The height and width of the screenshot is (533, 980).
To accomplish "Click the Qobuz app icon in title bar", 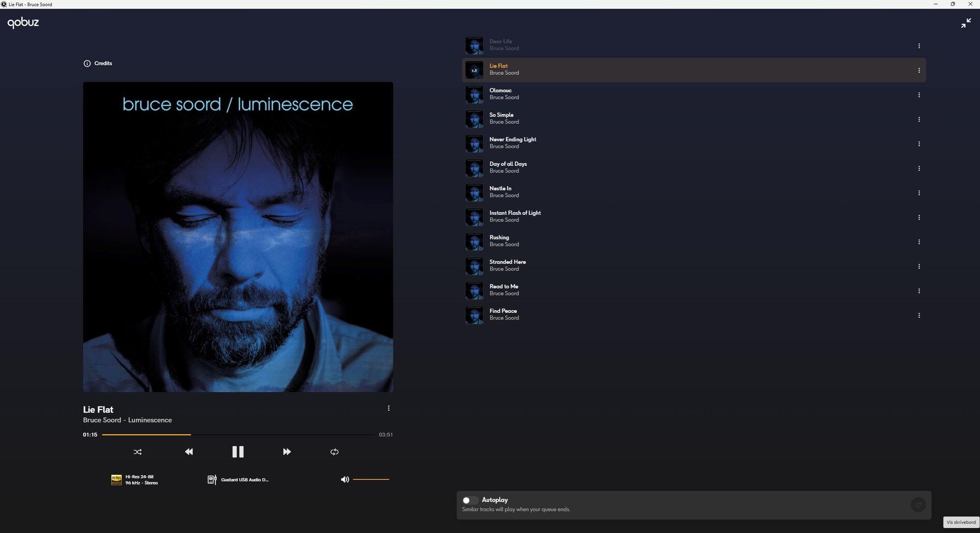I will (x=4, y=4).
